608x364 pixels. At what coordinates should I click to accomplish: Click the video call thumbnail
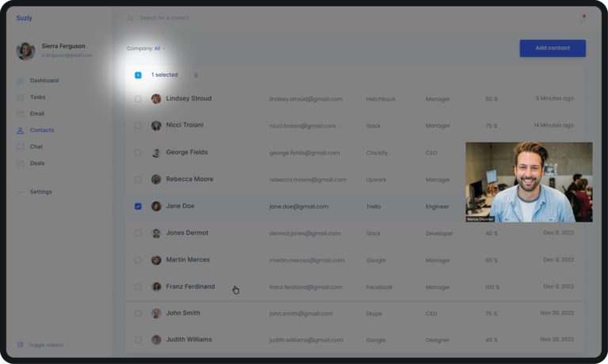pos(528,182)
